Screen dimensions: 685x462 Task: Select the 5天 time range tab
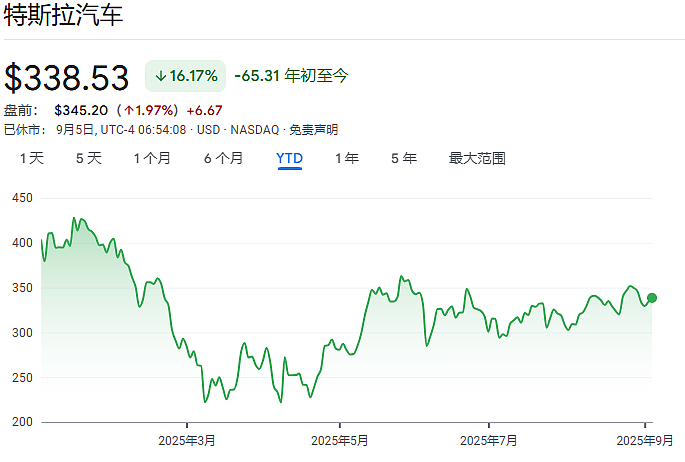[89, 158]
